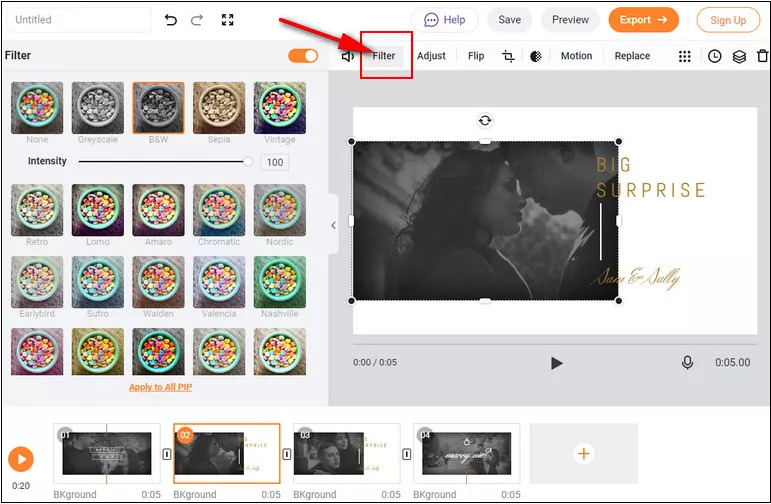
Task: Open the layers stack icon
Action: pos(739,56)
